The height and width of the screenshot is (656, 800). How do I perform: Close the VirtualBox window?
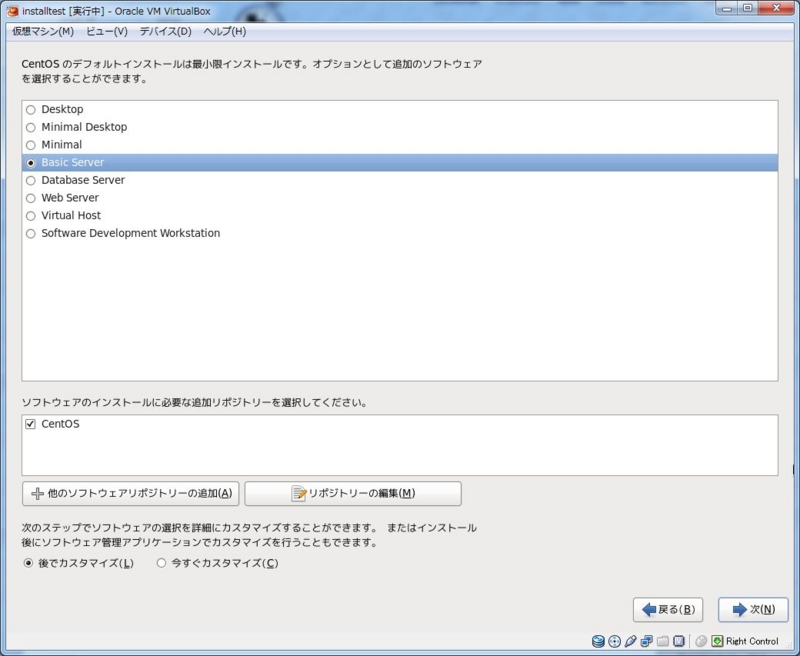coord(776,8)
